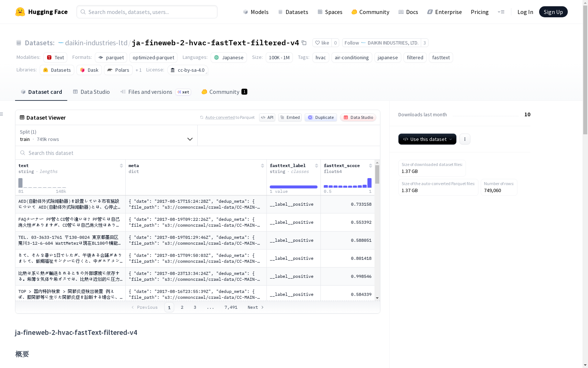
Task: Go to the Pricing page
Action: tap(480, 12)
